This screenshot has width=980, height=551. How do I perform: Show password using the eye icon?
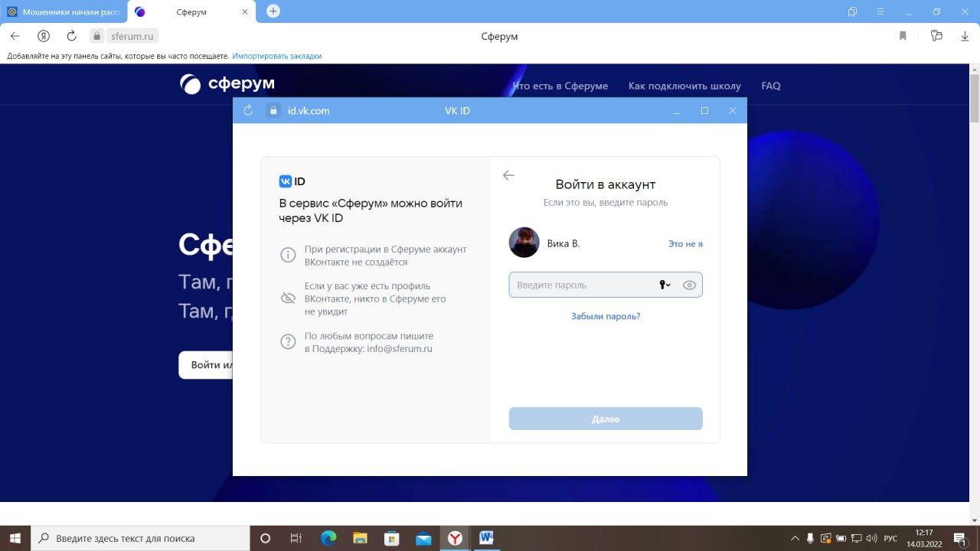(689, 285)
